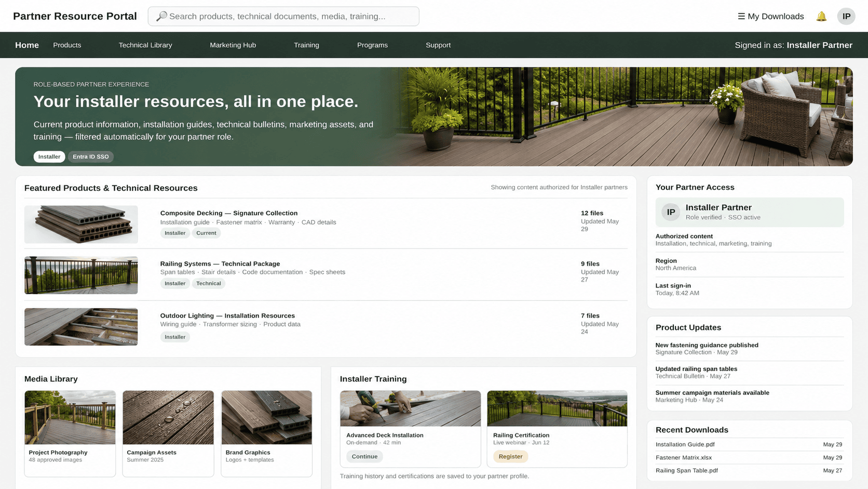
Task: Select Training in the navigation bar
Action: pyautogui.click(x=306, y=45)
